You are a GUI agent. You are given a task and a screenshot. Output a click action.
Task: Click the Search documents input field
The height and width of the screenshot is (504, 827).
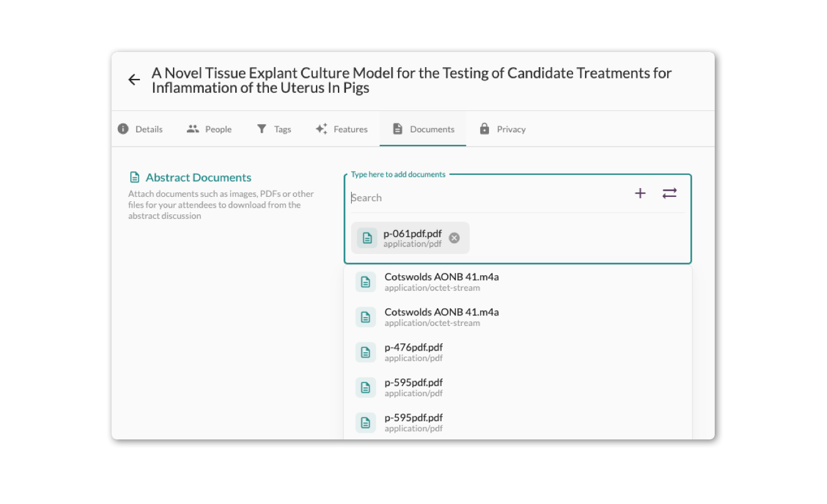click(x=489, y=197)
